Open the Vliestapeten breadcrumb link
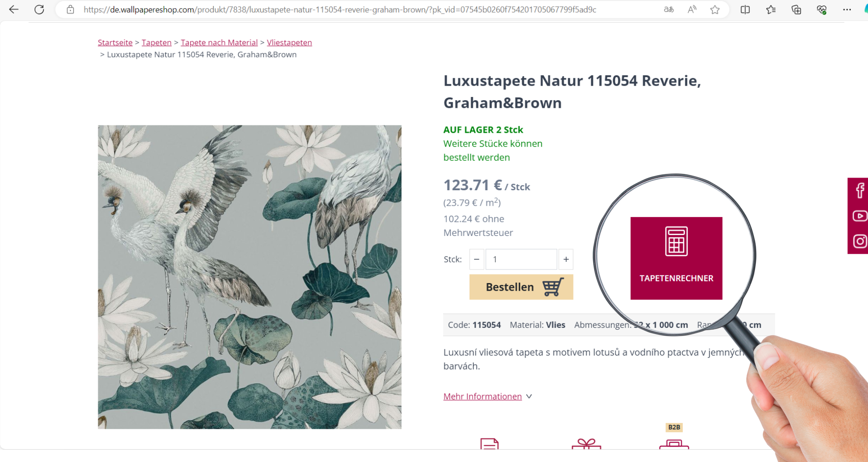The height and width of the screenshot is (462, 868). click(289, 43)
